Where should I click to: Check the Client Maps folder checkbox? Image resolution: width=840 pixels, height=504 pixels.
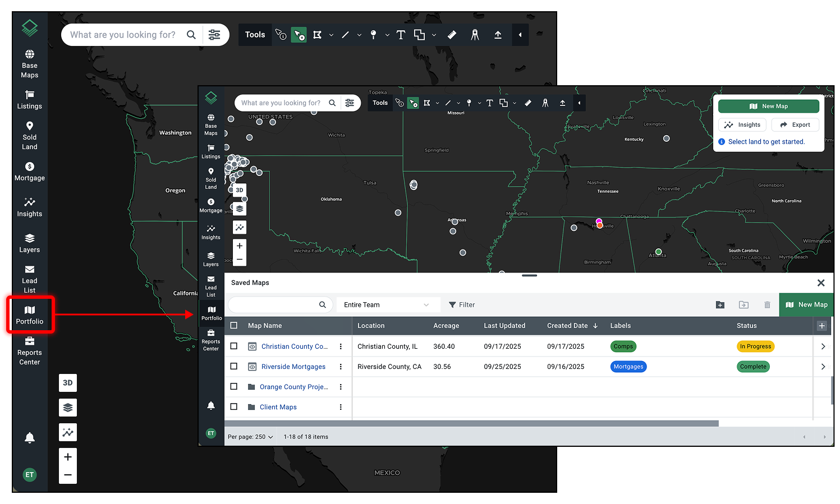(234, 407)
